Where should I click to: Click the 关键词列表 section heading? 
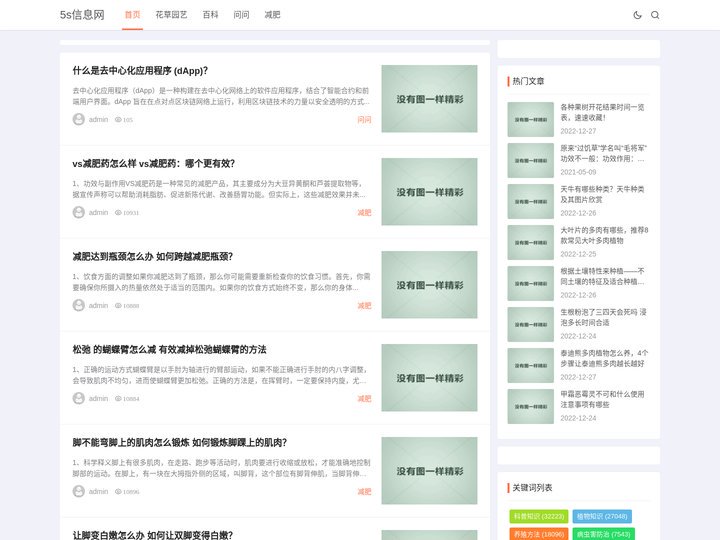pos(532,488)
